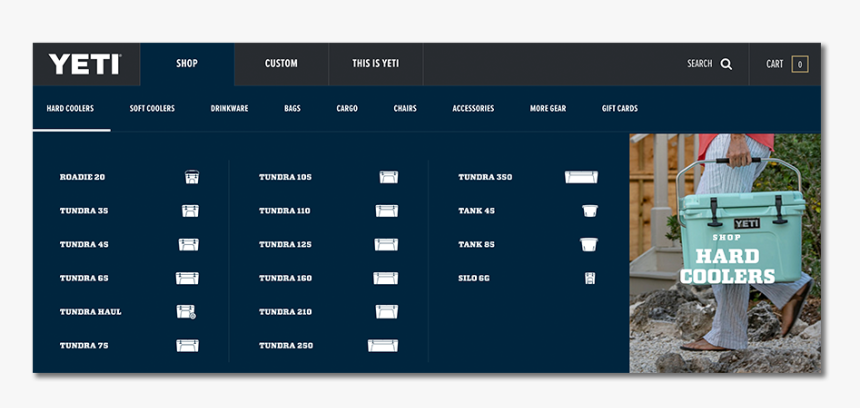Open the Tundra 160 product link
Viewport: 860px width, 408px height.
(285, 278)
